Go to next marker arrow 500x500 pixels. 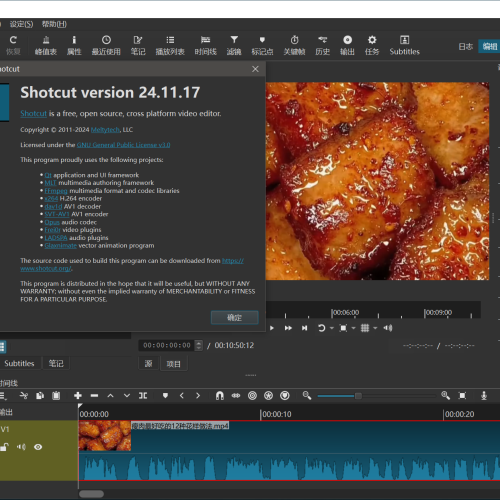click(x=198, y=396)
